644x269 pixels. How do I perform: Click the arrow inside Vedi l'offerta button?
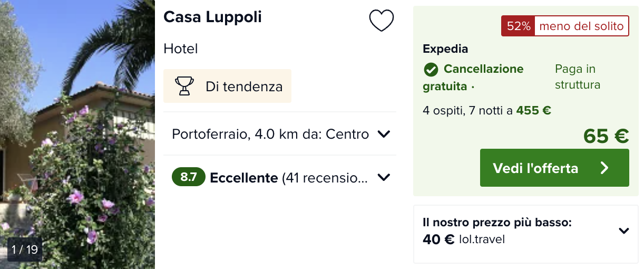click(604, 168)
